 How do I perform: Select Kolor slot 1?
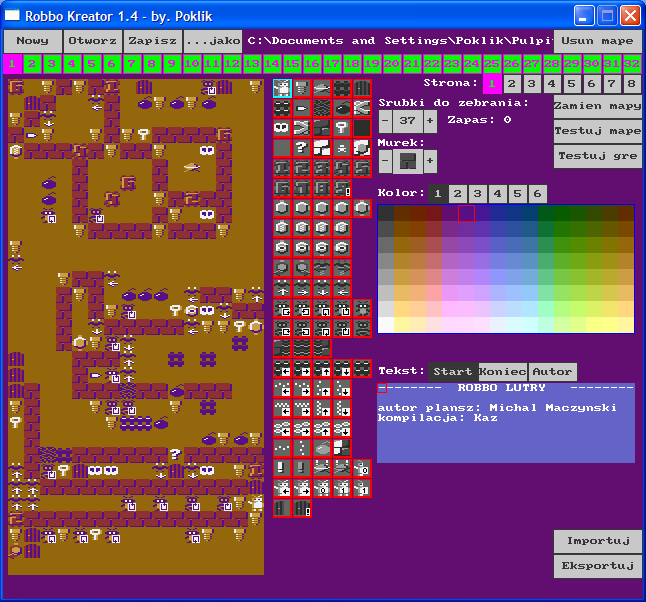[438, 193]
